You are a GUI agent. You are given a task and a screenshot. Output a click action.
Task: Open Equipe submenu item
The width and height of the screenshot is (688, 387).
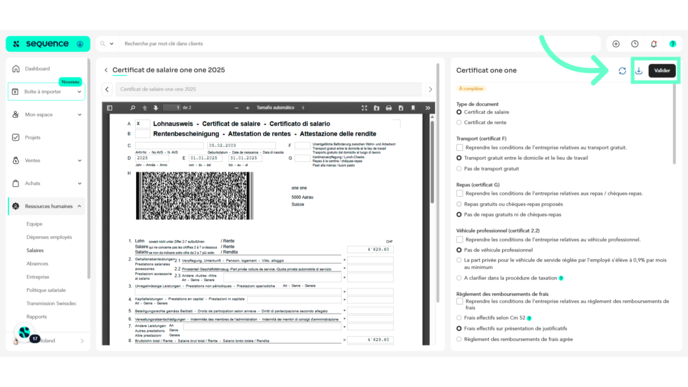point(34,224)
